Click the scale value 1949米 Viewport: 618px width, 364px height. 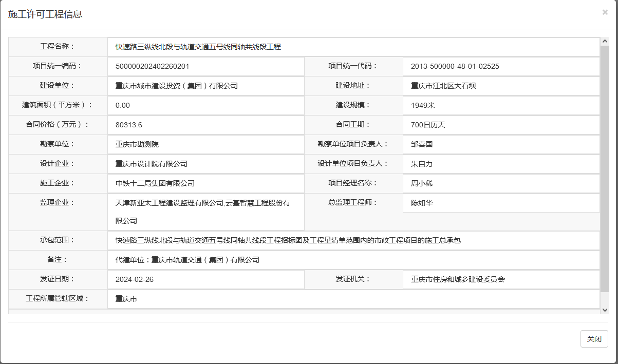pos(423,105)
